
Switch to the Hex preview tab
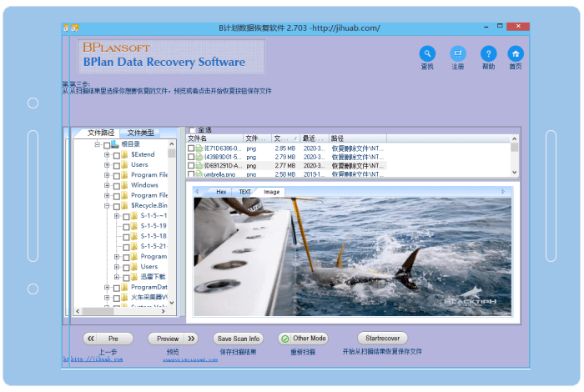click(x=221, y=192)
